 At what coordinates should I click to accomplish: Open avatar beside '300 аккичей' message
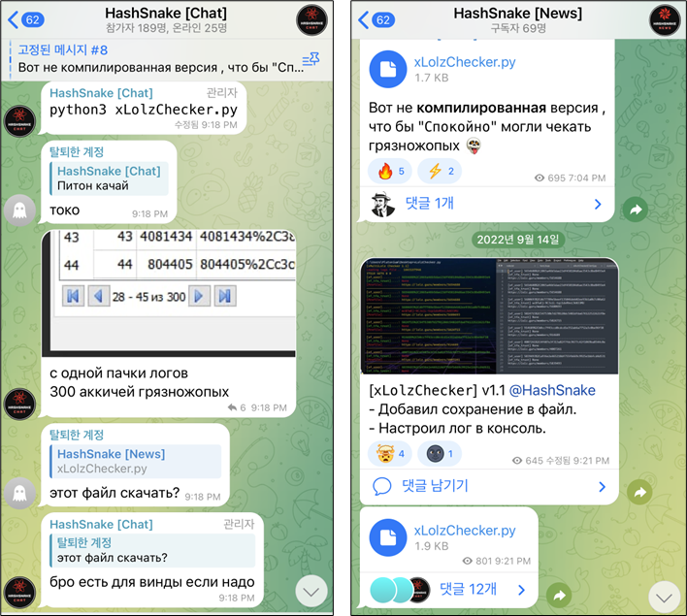(x=19, y=404)
